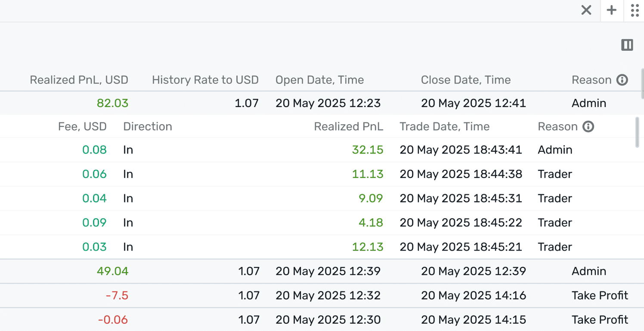
Task: Click info icon beside nested Reason header
Action: coord(588,126)
